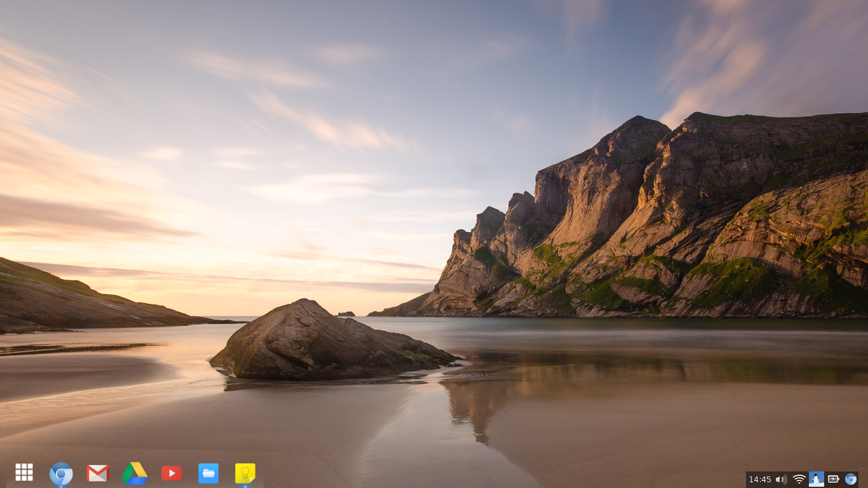
Task: Open the Gmail app
Action: point(98,473)
